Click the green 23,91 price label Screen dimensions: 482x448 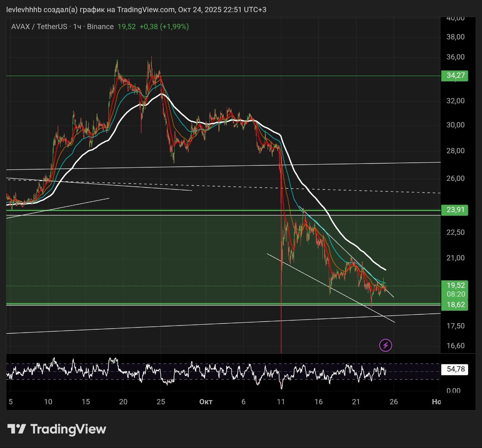pos(456,210)
